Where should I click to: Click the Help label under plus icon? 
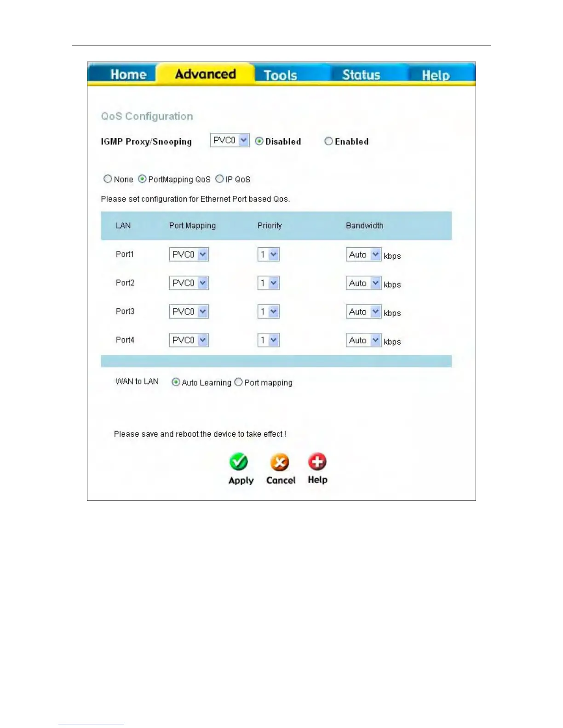317,479
